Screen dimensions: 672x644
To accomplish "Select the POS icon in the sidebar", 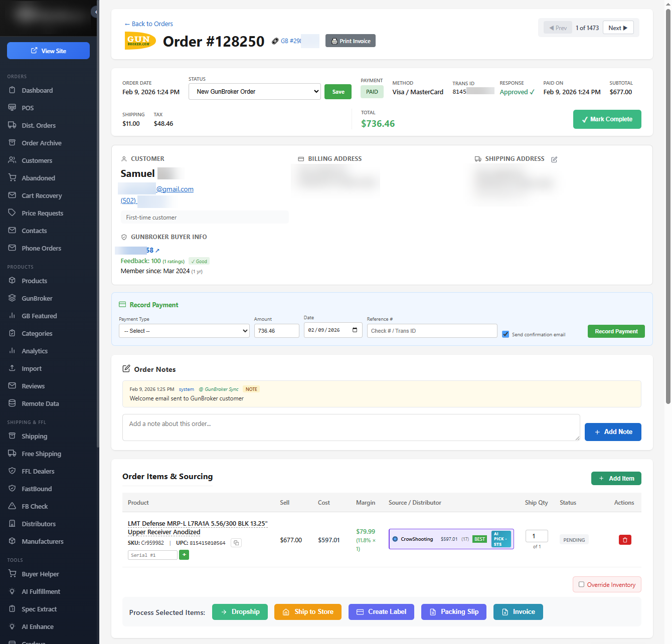I will (13, 108).
